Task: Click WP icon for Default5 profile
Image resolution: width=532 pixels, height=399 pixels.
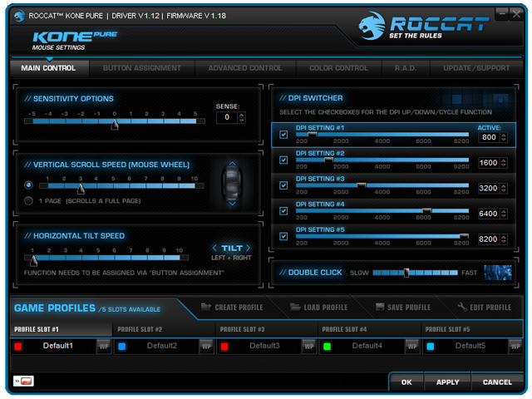Action: [515, 346]
